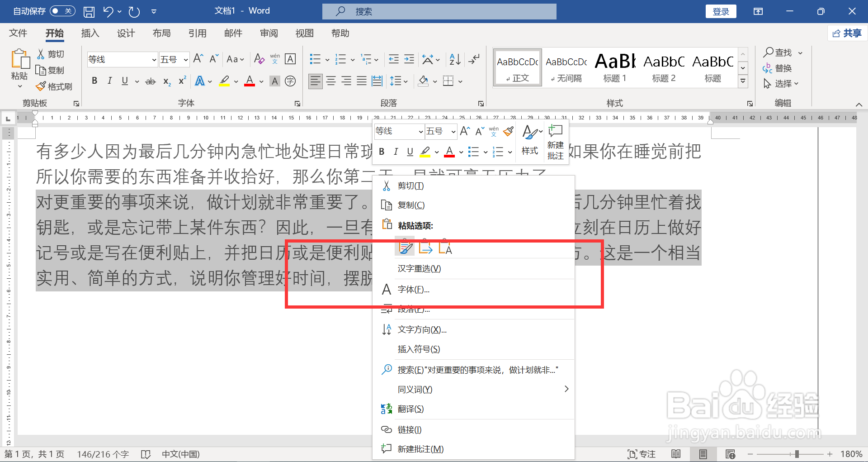Choose 字体(F) from the context menu
Screen dimensions: 868x462
(x=414, y=290)
